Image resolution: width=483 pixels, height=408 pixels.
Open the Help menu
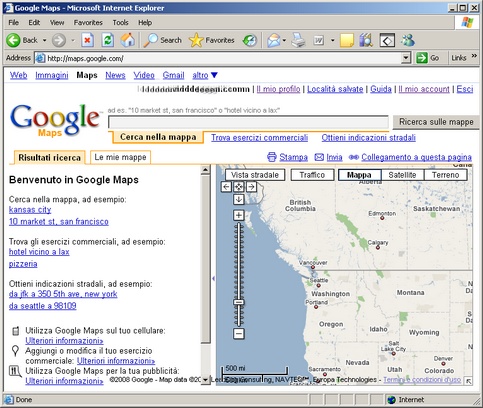click(x=145, y=23)
